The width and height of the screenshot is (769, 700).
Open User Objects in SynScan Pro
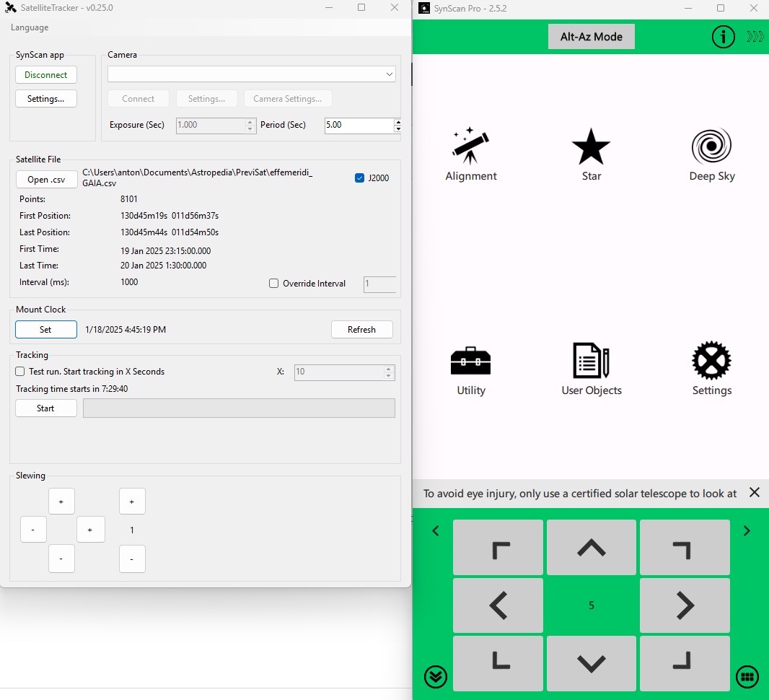coord(592,369)
